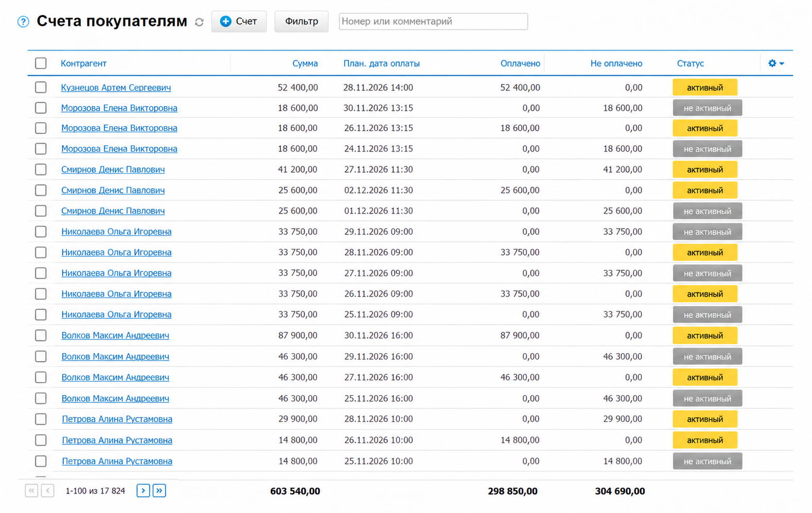This screenshot has width=812, height=513.
Task: Sort by the Статус column header
Action: click(690, 63)
